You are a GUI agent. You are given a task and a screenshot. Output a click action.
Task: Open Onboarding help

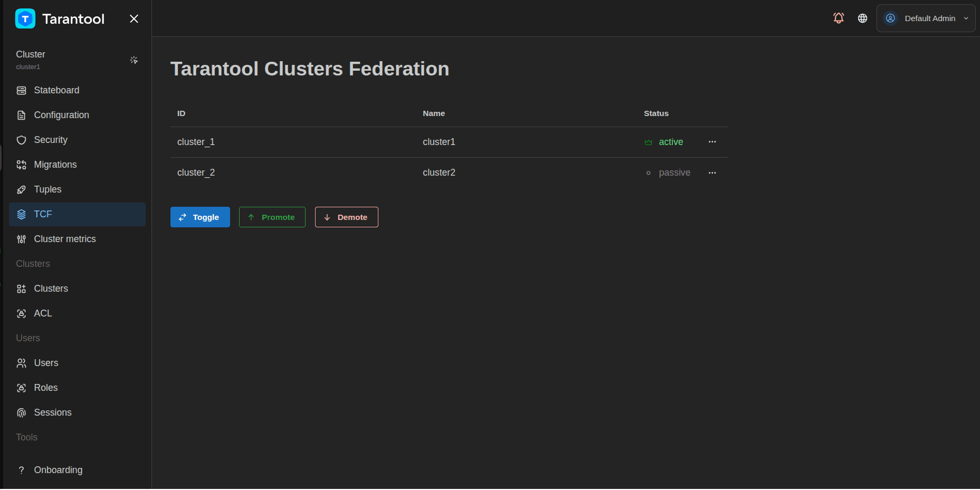(x=77, y=470)
